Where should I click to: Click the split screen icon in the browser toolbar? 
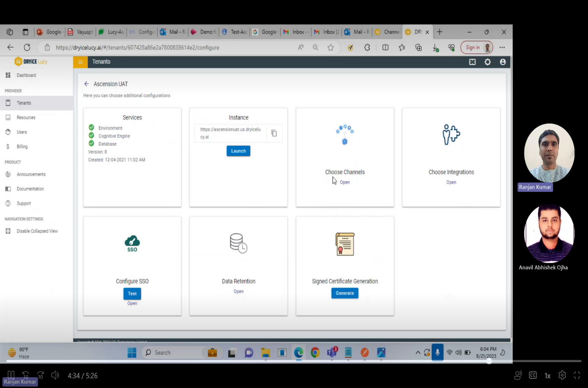[x=385, y=48]
